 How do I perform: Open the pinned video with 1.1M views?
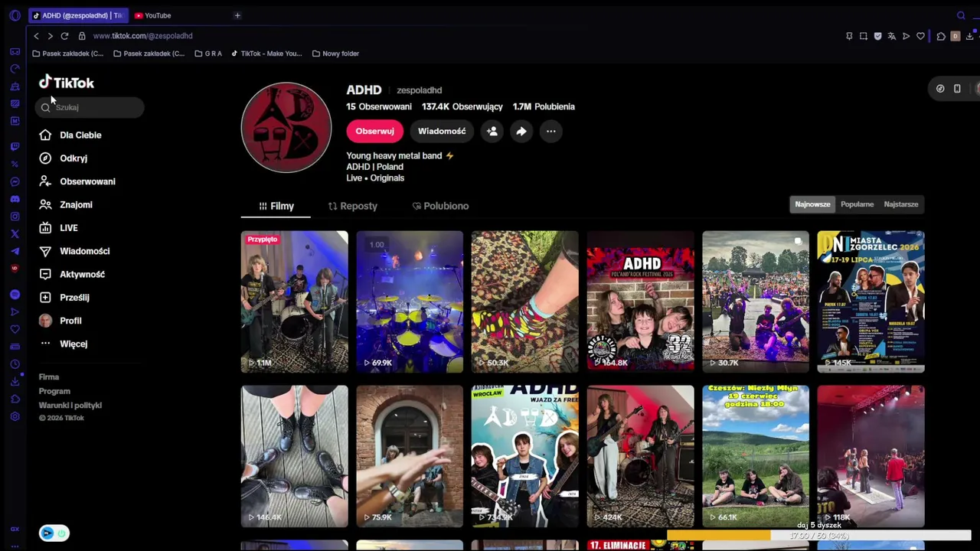point(295,302)
